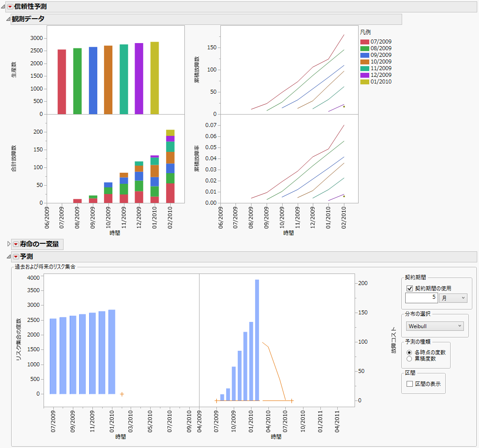
Task: Open the 寿命の一変量 red triangle menu
Action: click(x=16, y=244)
